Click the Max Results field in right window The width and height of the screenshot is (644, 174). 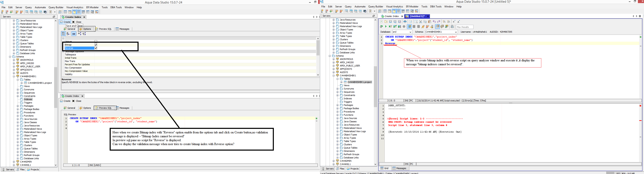464,27
